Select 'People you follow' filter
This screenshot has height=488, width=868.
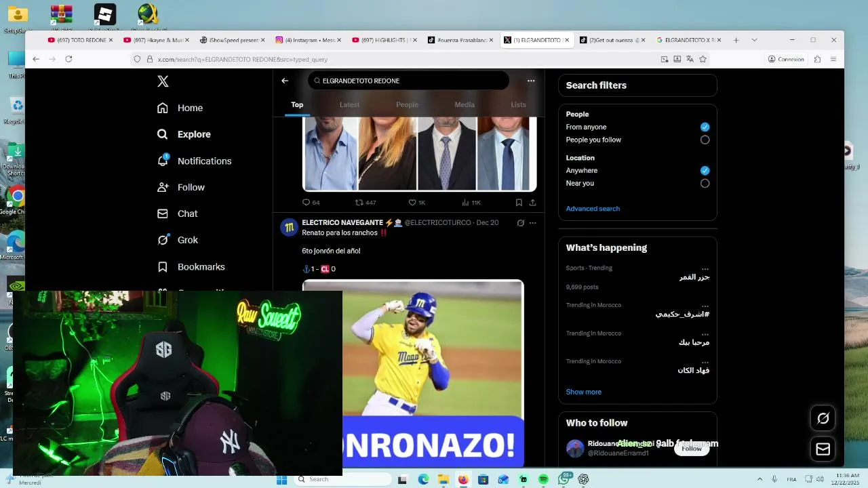tap(705, 140)
